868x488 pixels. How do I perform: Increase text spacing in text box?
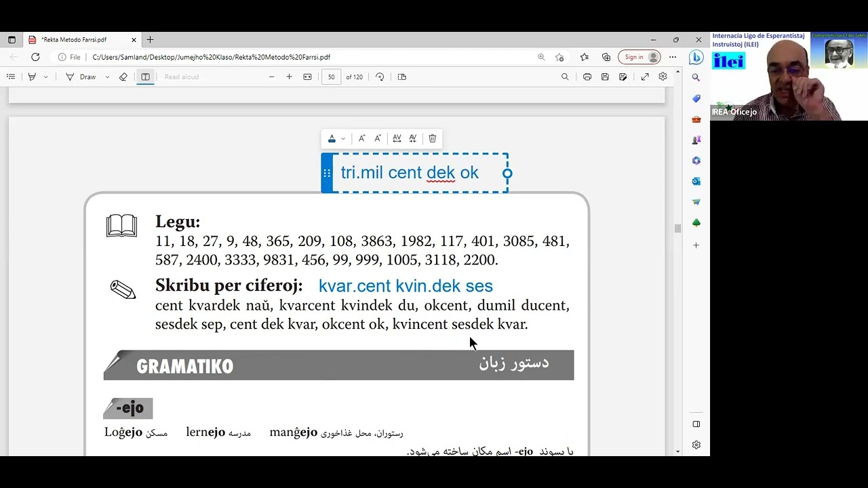point(397,138)
